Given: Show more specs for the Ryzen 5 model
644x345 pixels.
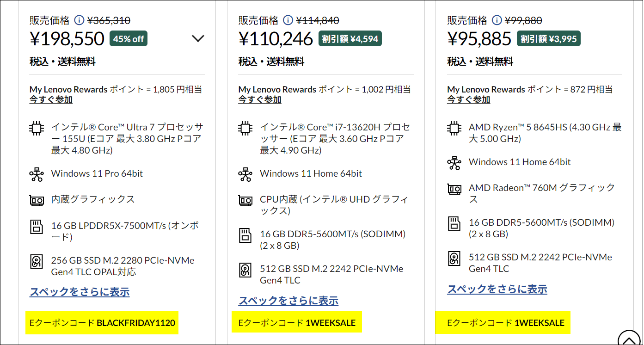Looking at the screenshot, I should point(497,289).
